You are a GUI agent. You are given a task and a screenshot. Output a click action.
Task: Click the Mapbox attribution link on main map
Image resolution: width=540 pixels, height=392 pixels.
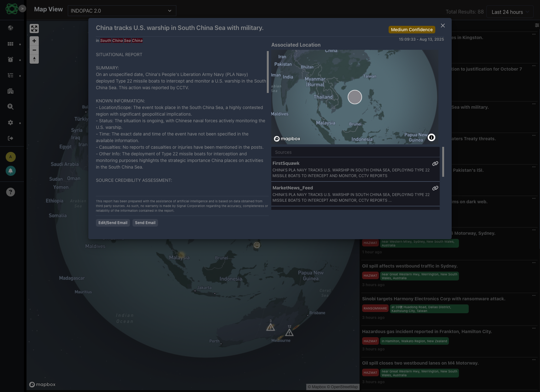(317, 387)
